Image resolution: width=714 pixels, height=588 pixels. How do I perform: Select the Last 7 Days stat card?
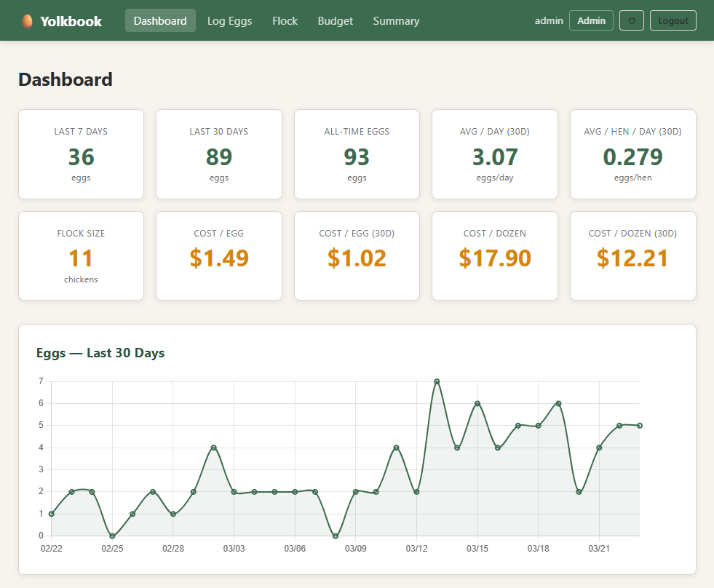click(81, 154)
